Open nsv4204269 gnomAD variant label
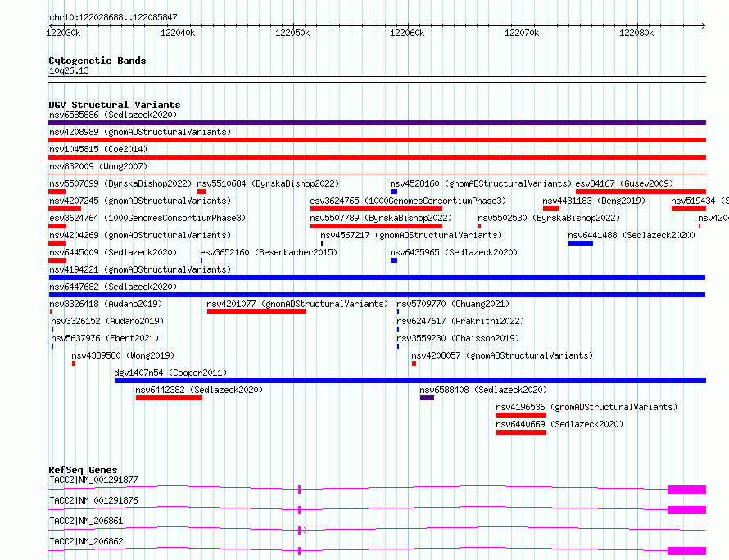 pyautogui.click(x=140, y=235)
